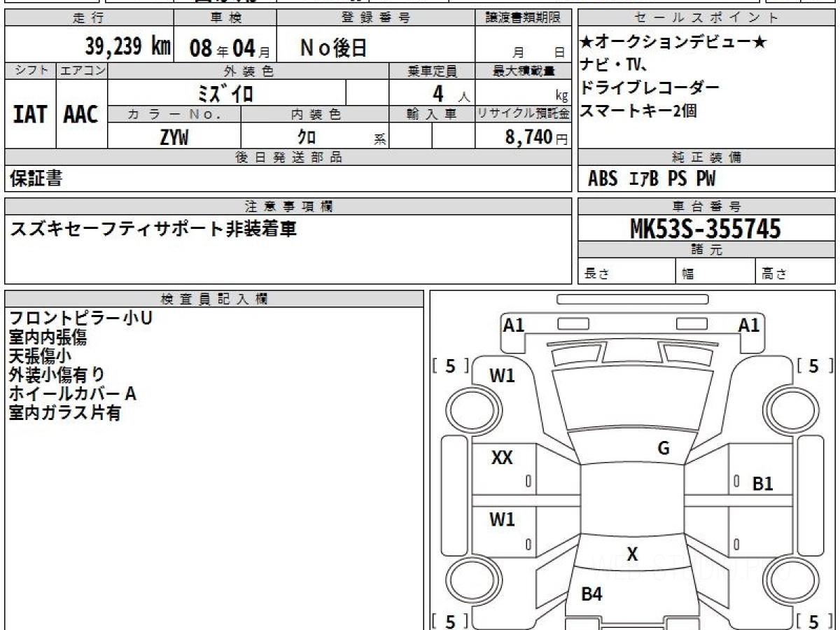Select inspector note 室内ガラス片有
The width and height of the screenshot is (840, 630).
tap(65, 413)
